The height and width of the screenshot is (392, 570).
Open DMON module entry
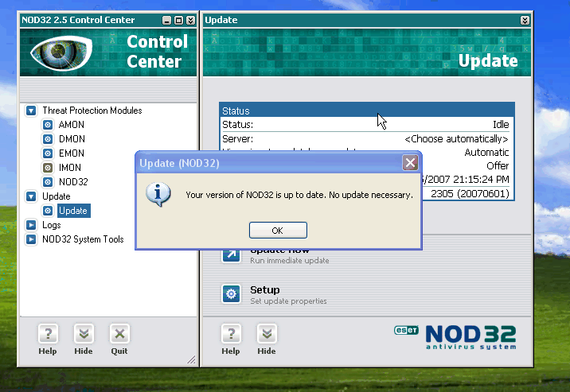[72, 139]
